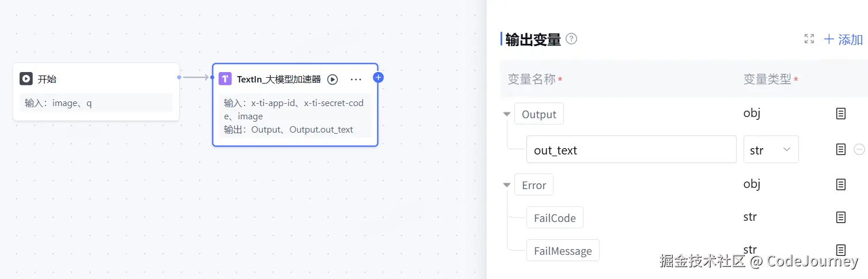
Task: Click the description icon in the Error row
Action: [841, 184]
